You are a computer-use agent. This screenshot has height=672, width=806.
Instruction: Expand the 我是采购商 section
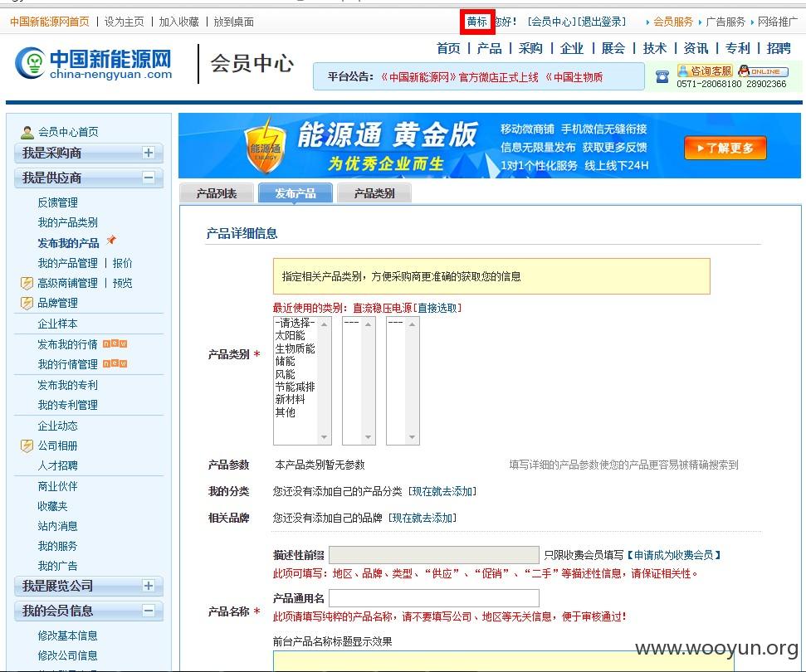point(149,153)
